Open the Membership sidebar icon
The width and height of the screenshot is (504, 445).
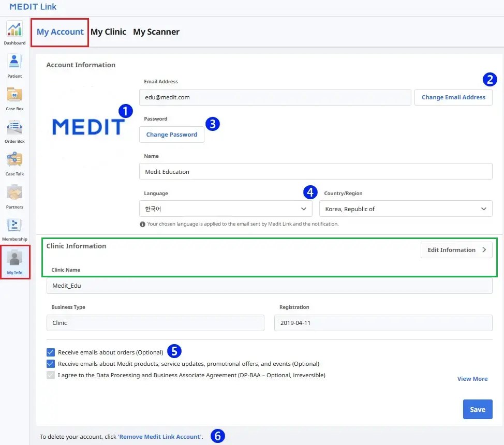tap(14, 225)
